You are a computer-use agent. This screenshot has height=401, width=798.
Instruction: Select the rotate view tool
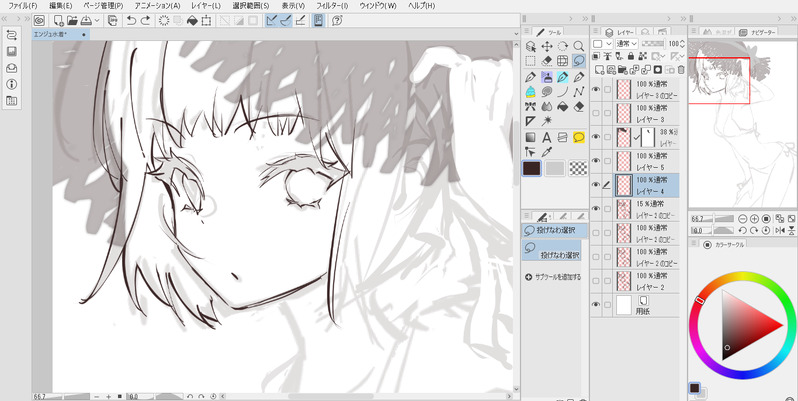point(562,46)
